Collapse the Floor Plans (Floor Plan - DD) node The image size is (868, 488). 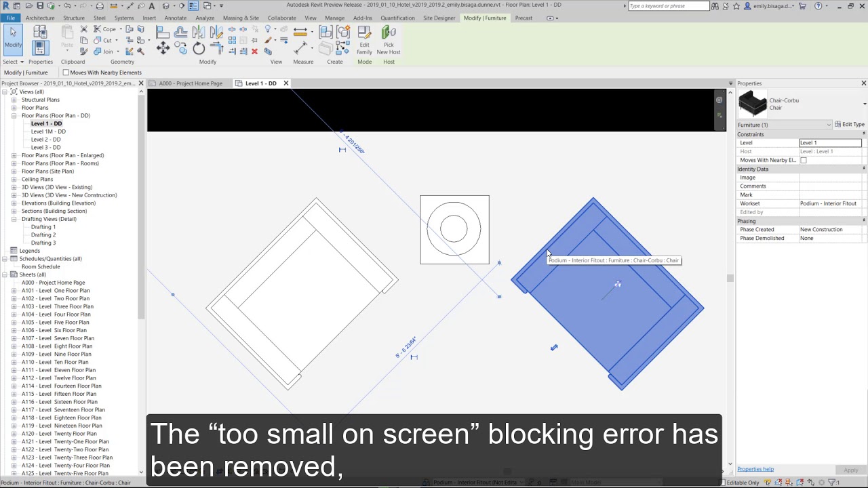(14, 115)
